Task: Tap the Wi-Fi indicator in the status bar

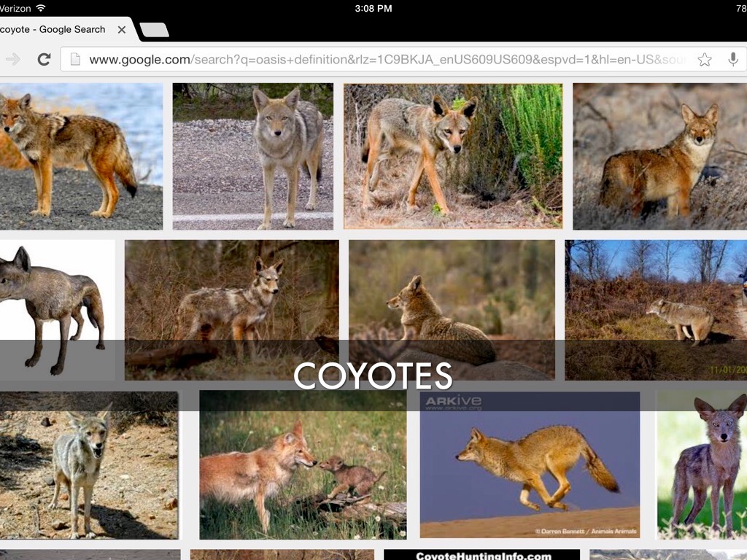Action: 40,8
